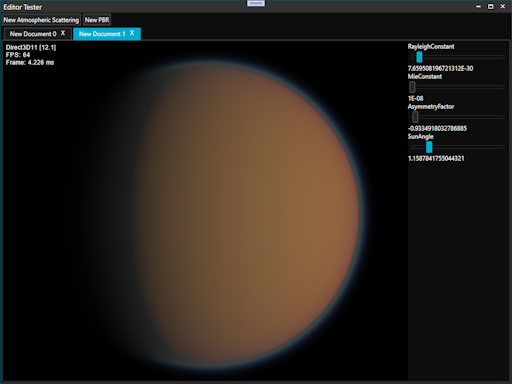512x384 pixels.
Task: Click the window's top drag grip handle
Action: coord(256,3)
